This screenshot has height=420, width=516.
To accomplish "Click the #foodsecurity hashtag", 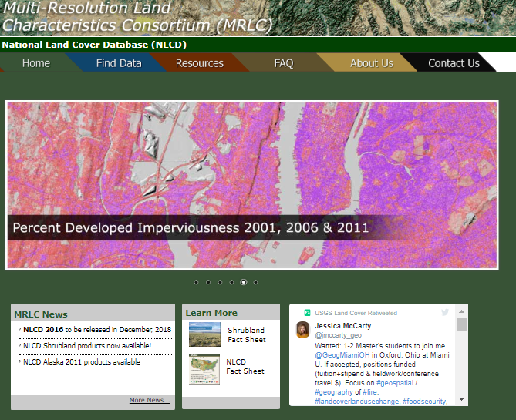I will (424, 402).
